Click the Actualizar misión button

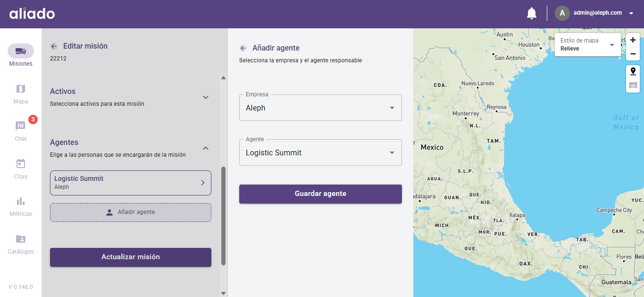coord(131,257)
